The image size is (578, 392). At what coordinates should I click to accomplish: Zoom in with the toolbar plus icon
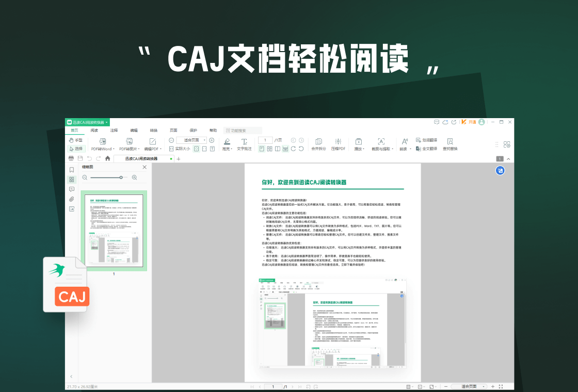tap(212, 140)
